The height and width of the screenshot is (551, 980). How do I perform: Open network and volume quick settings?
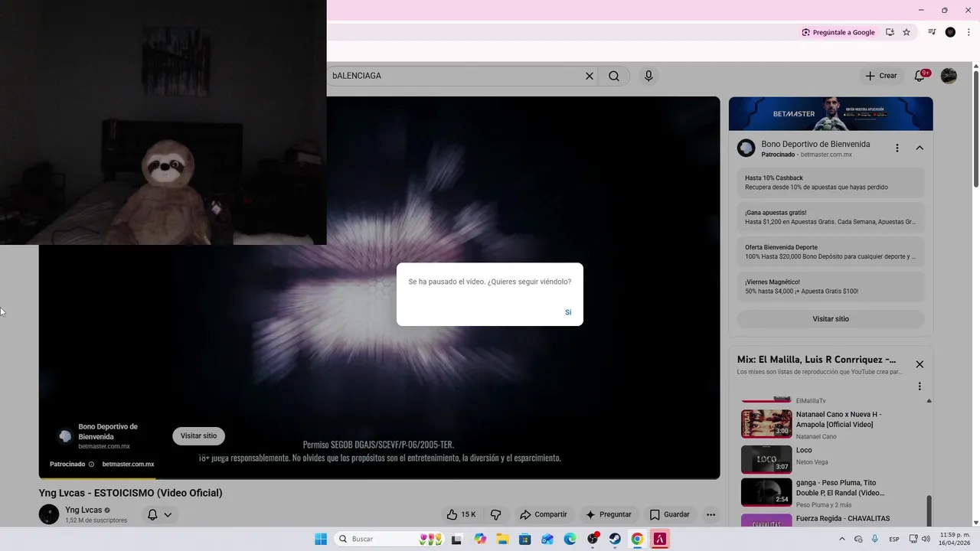pos(920,539)
